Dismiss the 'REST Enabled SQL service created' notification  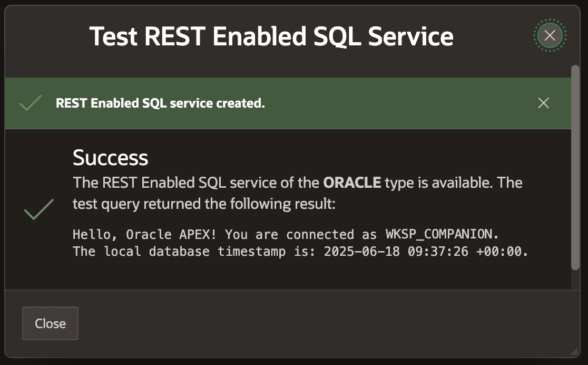coord(543,103)
